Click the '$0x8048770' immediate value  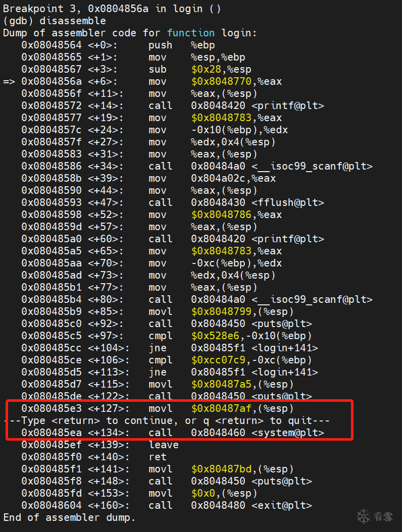click(221, 81)
